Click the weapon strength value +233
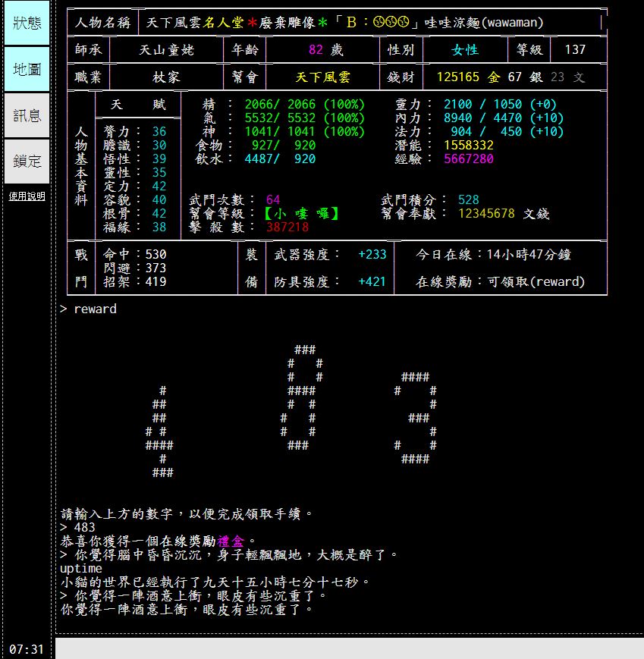 372,254
